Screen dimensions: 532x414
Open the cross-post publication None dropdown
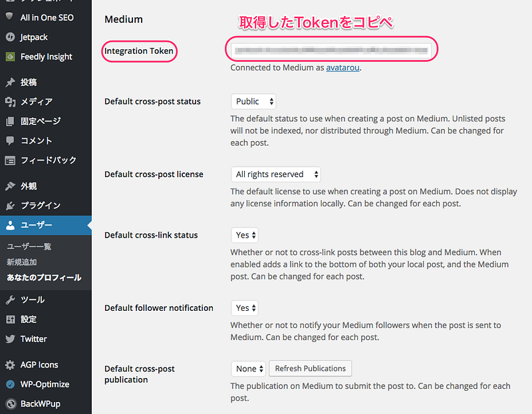point(248,369)
